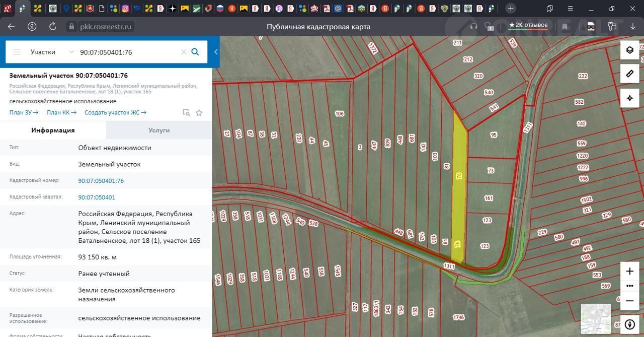
Task: Add parcel to favorites with star icon
Action: [199, 113]
